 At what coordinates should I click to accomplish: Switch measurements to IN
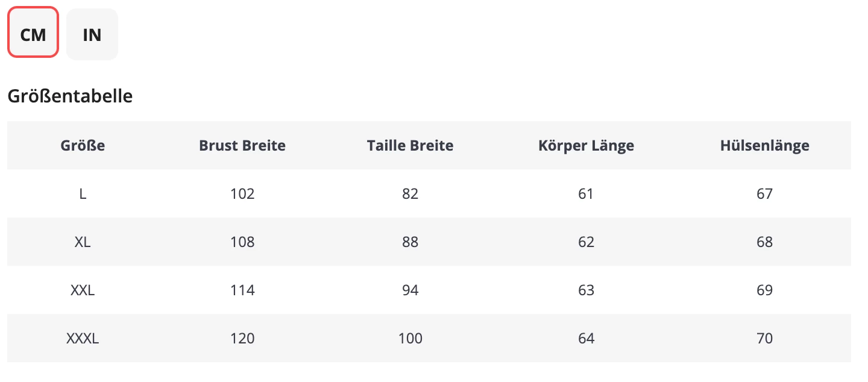tap(92, 34)
